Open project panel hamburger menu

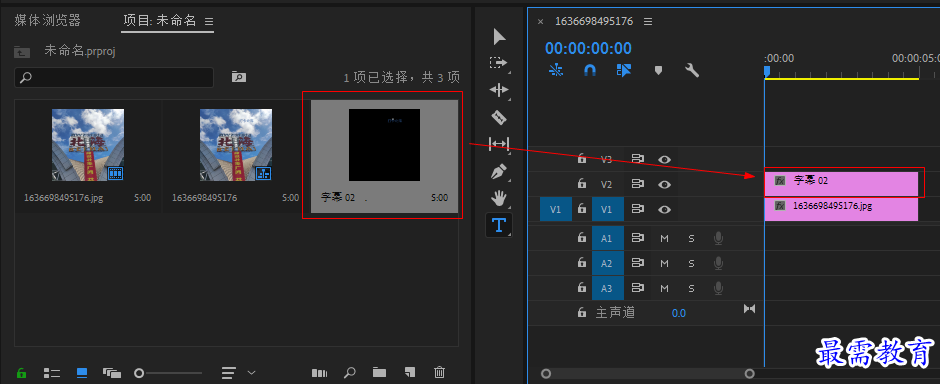coord(209,21)
